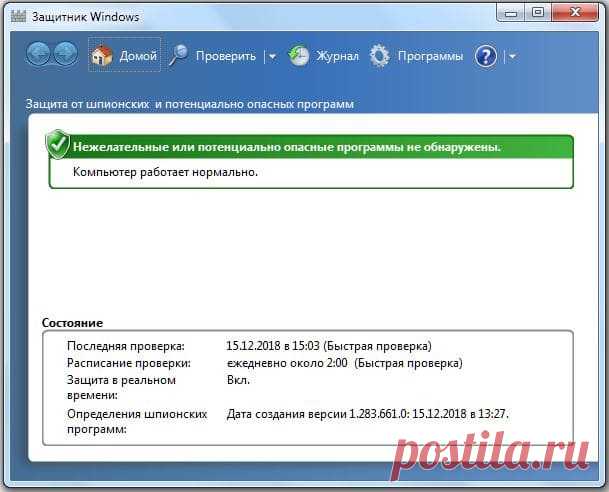Maximize the Защитник Windows window
Viewport: 609px width, 492px height.
point(538,13)
